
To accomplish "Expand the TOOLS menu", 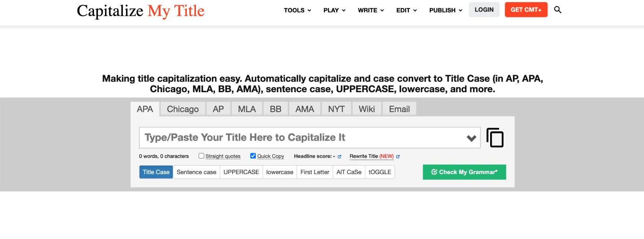I will pos(297,10).
